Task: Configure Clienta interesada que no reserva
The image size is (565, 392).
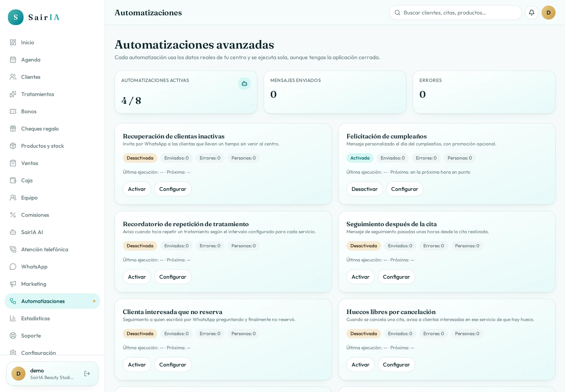Action: pos(173,365)
